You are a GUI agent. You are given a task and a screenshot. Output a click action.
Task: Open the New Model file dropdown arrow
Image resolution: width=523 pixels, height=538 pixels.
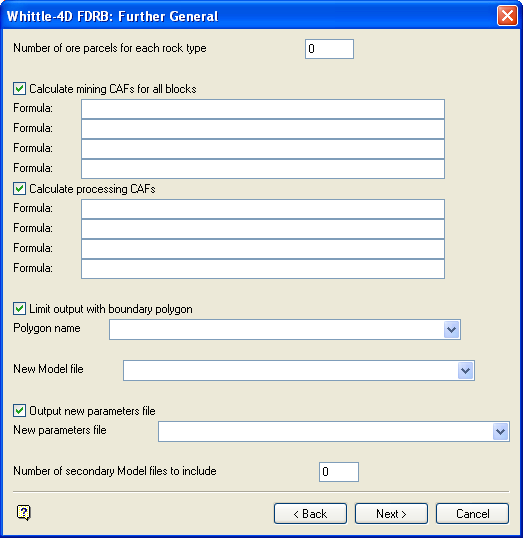pos(465,371)
